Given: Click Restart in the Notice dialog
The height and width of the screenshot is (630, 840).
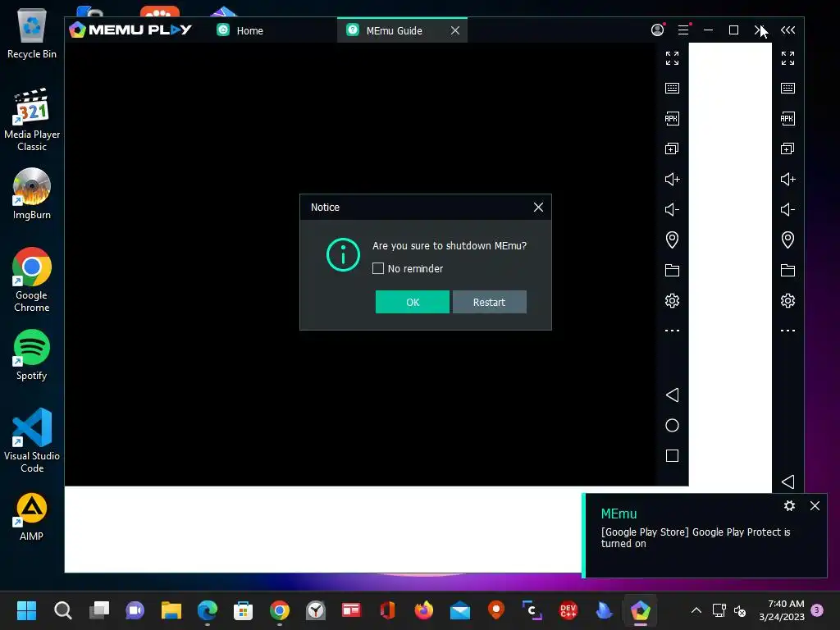Looking at the screenshot, I should (489, 302).
